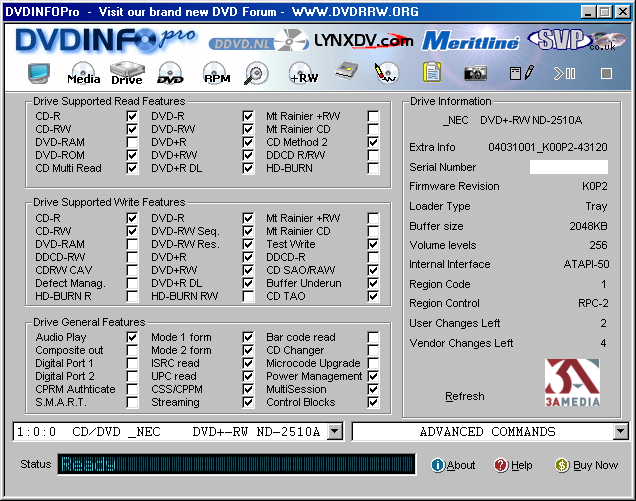The image size is (636, 501).
Task: Close the DVDINFOPro window
Action: click(x=622, y=12)
